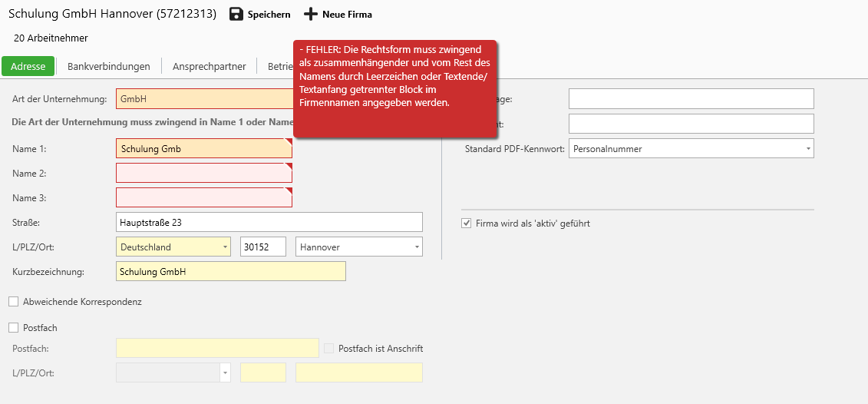
Task: Switch to the Bankverbindungen tab
Action: [x=109, y=66]
